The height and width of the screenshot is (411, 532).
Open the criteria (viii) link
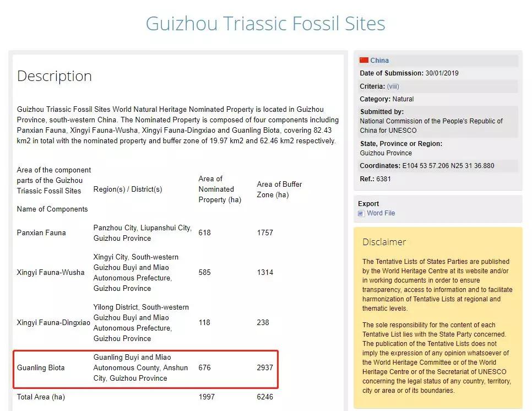point(393,86)
